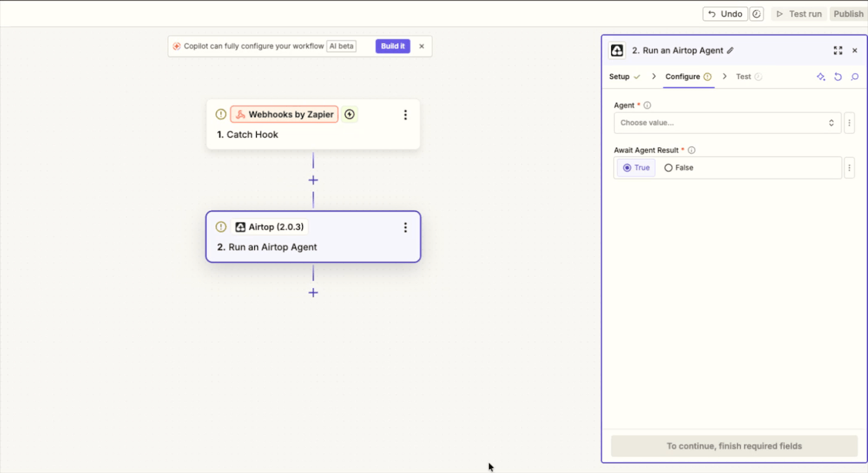Select the Airtop (2.0.3) app chip
The height and width of the screenshot is (473, 868).
269,227
